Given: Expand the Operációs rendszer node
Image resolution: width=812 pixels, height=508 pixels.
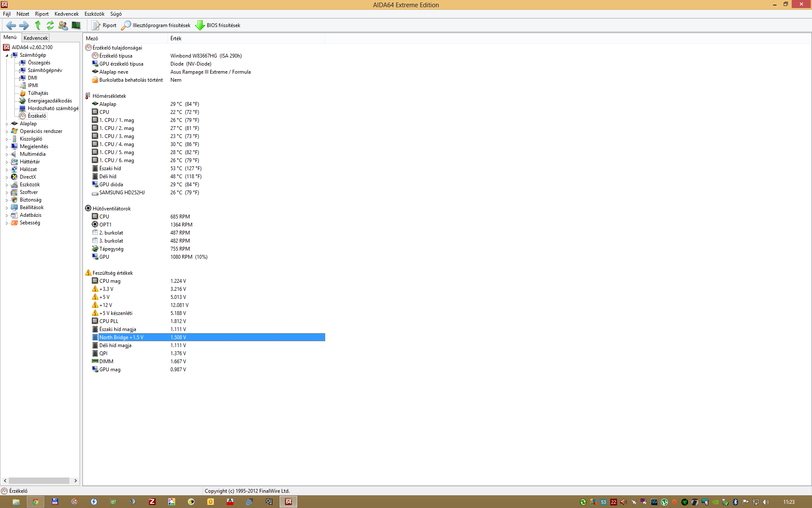Looking at the screenshot, I should (7, 132).
